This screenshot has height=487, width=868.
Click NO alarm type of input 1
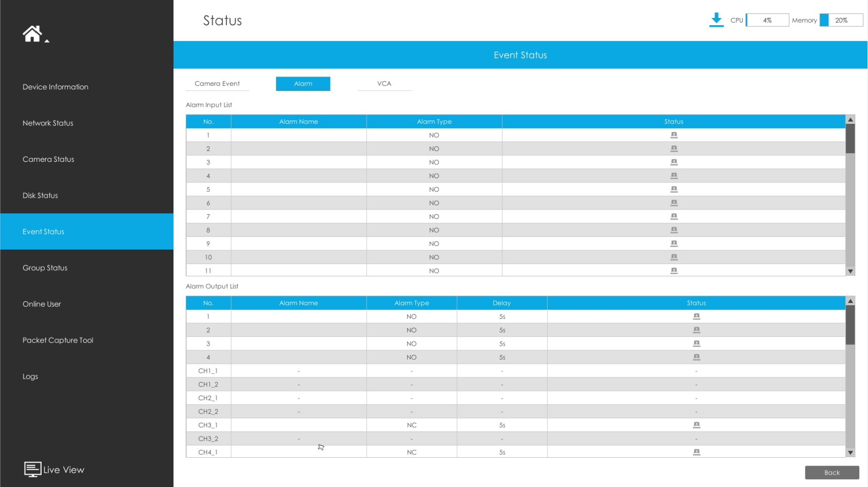click(434, 135)
